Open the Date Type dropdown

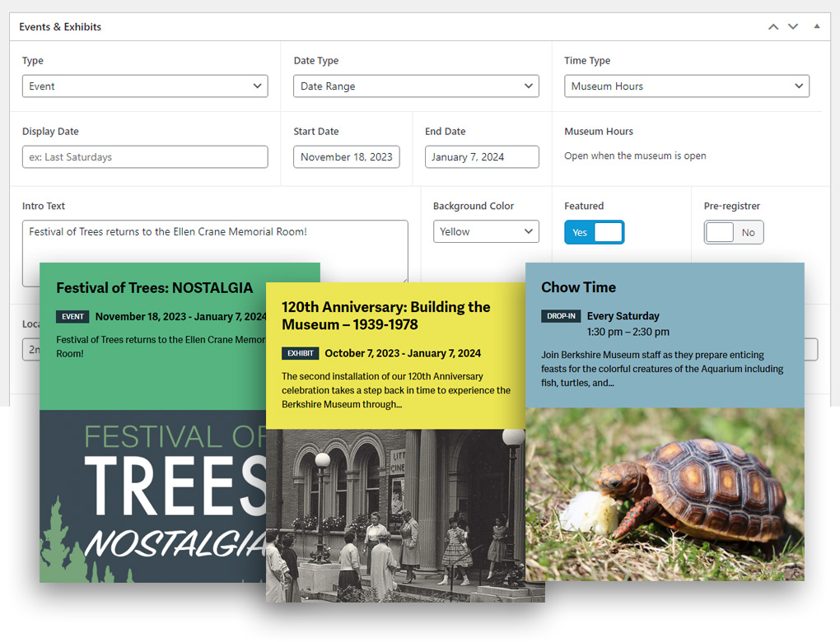pos(416,86)
